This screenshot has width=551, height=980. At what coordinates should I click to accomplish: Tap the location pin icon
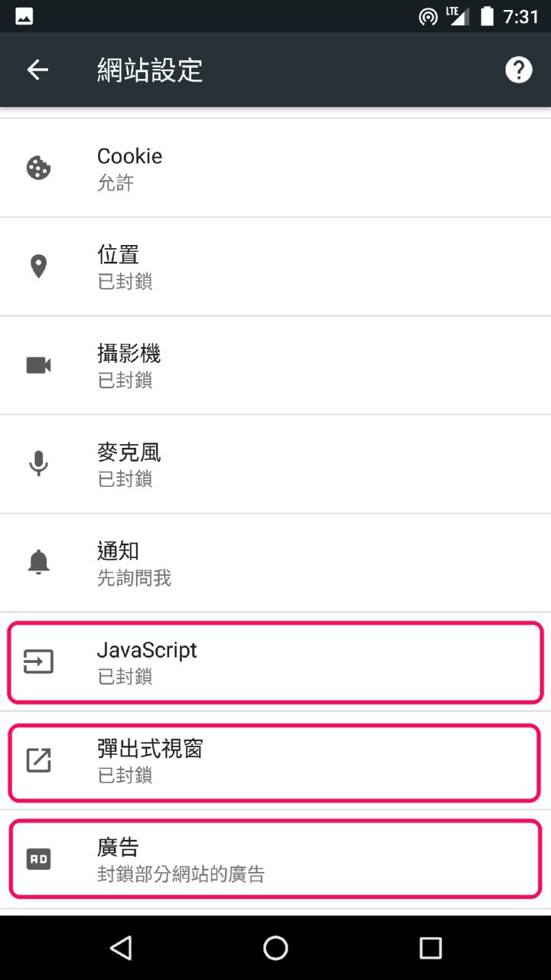pos(38,266)
